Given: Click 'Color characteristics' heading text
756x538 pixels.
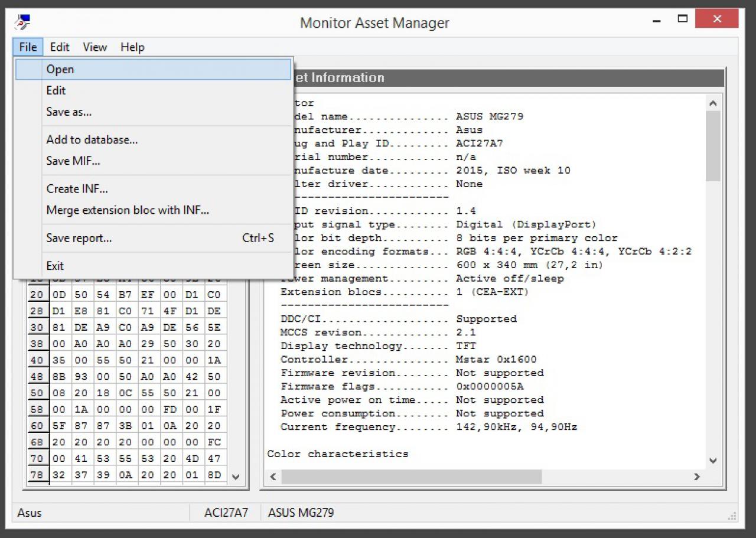Looking at the screenshot, I should pyautogui.click(x=338, y=454).
